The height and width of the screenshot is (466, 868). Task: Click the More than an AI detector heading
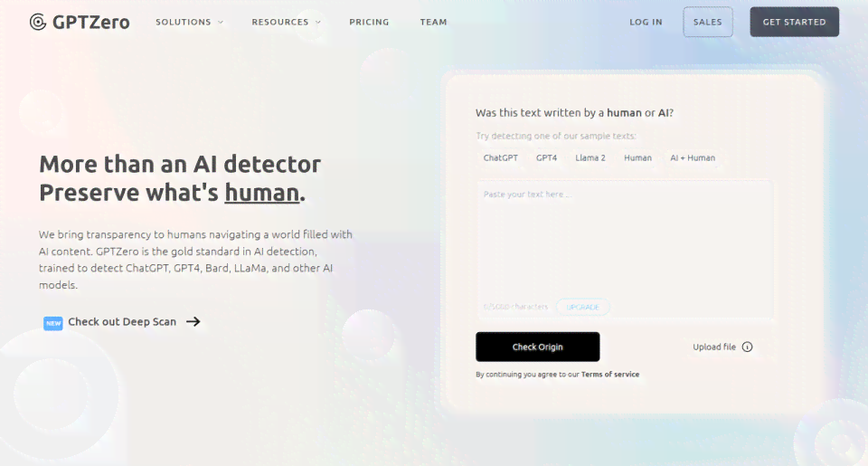click(180, 164)
